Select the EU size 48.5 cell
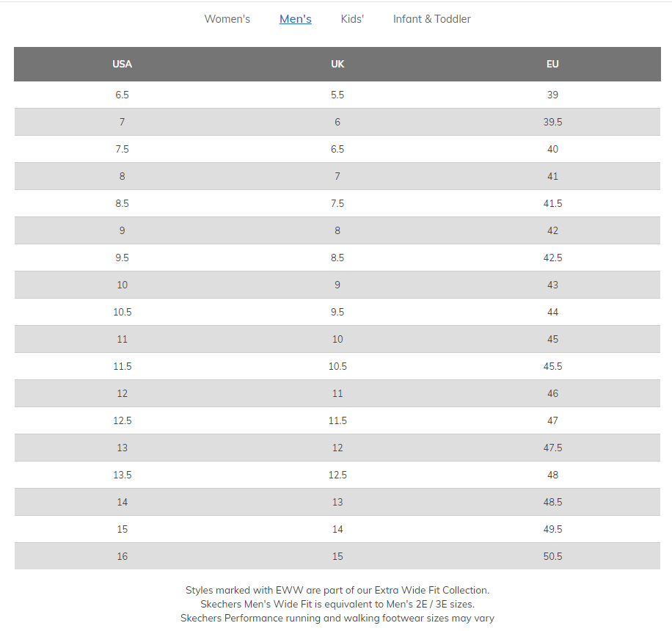Image resolution: width=672 pixels, height=631 pixels. coord(552,502)
